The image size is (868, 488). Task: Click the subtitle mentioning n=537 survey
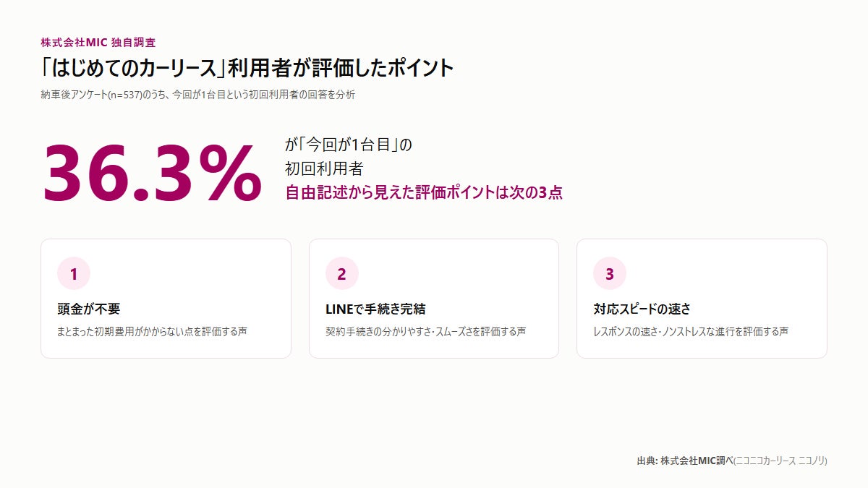pyautogui.click(x=198, y=95)
